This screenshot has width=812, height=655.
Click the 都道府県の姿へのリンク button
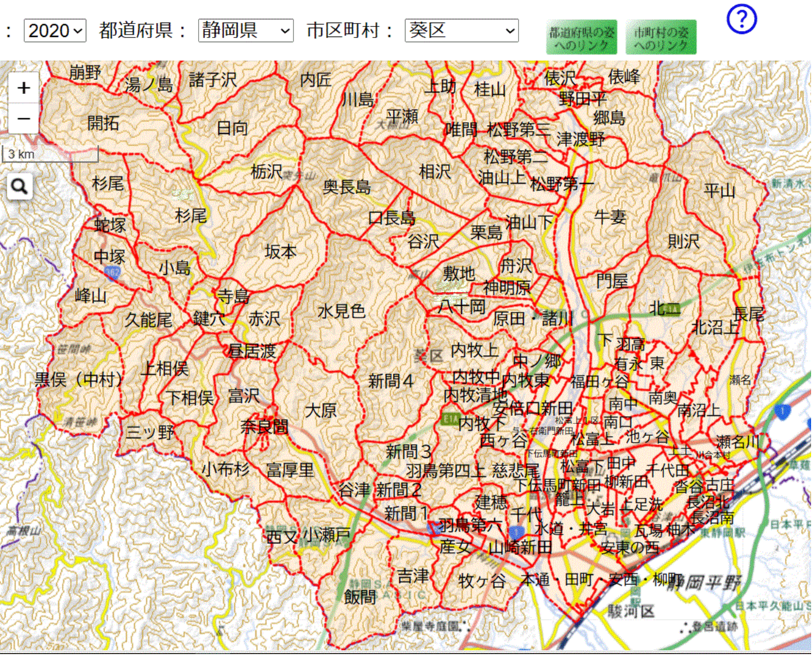(582, 37)
